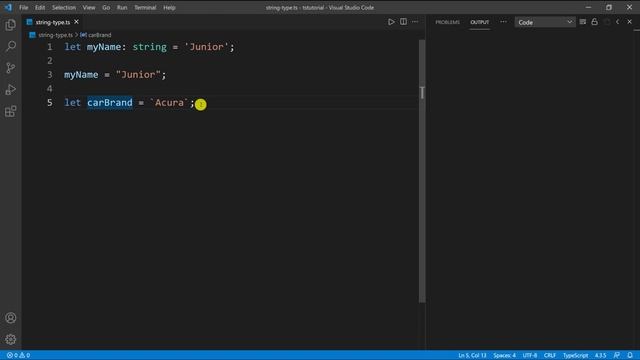640x360 pixels.
Task: Collapse panel with left chevron
Action: 618,22
